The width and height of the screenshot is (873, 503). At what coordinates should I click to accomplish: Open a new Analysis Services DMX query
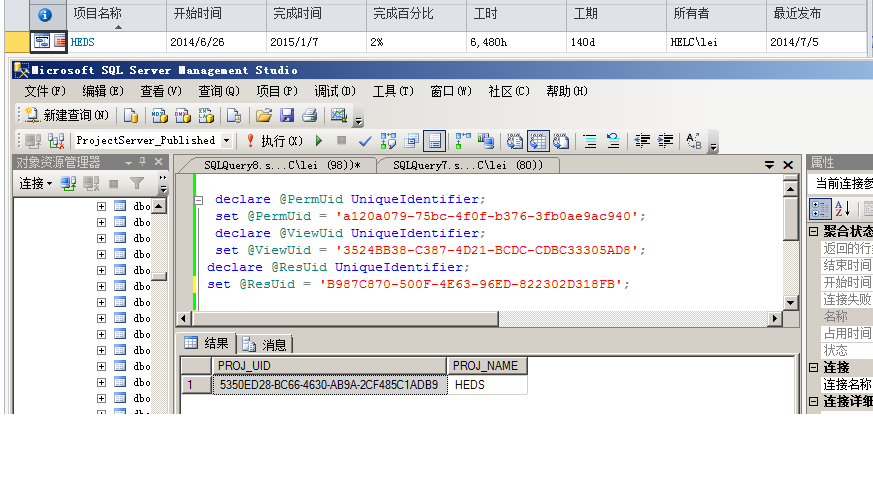[183, 115]
